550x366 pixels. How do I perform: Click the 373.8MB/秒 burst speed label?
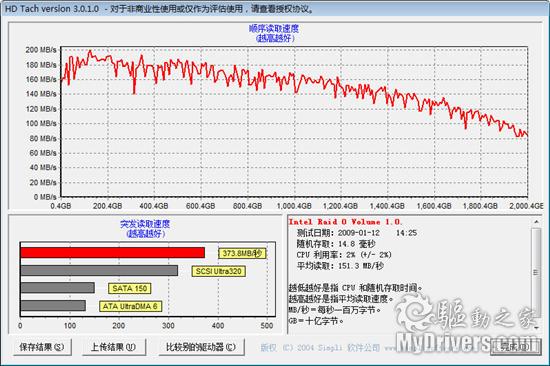click(x=242, y=253)
